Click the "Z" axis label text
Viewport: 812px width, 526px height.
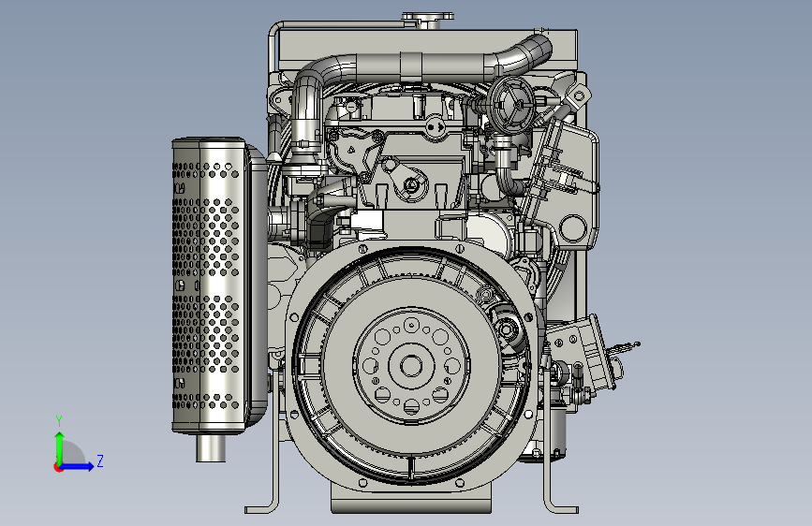point(100,460)
